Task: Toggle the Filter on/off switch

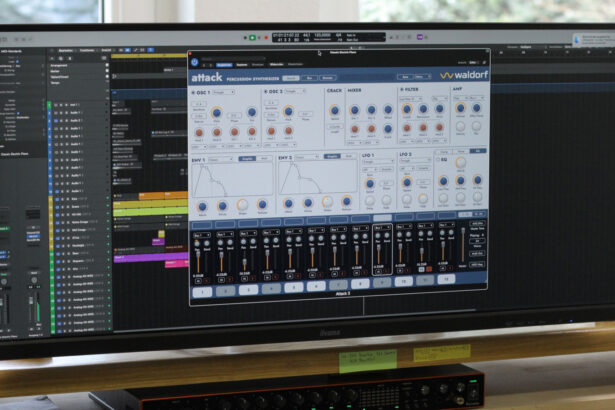Action: 402,90
